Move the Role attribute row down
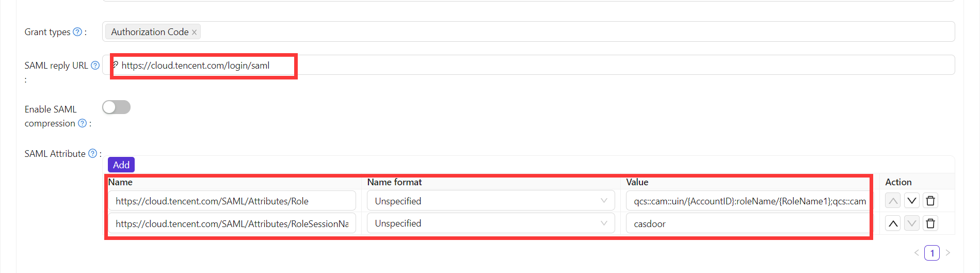980x273 pixels. pyautogui.click(x=912, y=201)
